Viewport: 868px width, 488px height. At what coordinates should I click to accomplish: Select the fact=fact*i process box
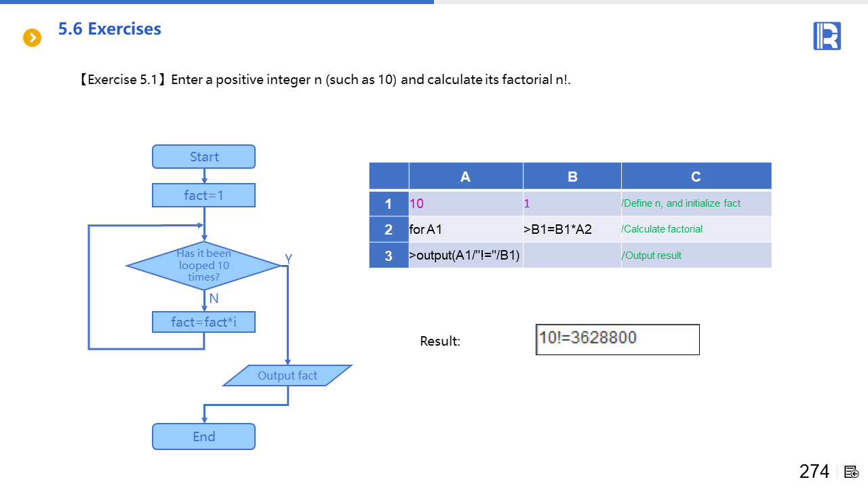[203, 322]
